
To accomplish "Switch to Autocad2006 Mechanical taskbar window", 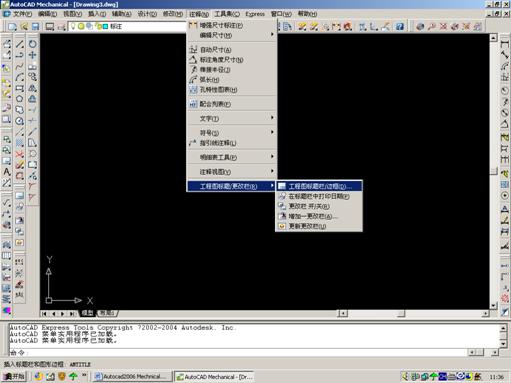I will coord(132,377).
